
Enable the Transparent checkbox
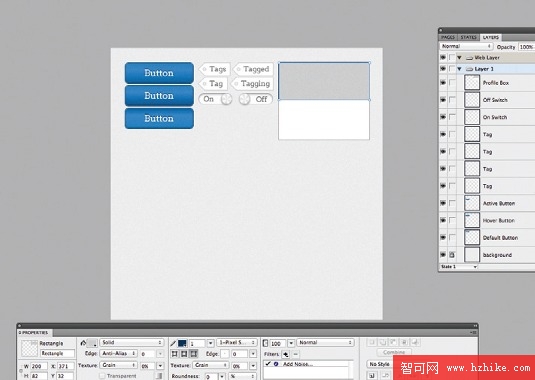[x=102, y=376]
